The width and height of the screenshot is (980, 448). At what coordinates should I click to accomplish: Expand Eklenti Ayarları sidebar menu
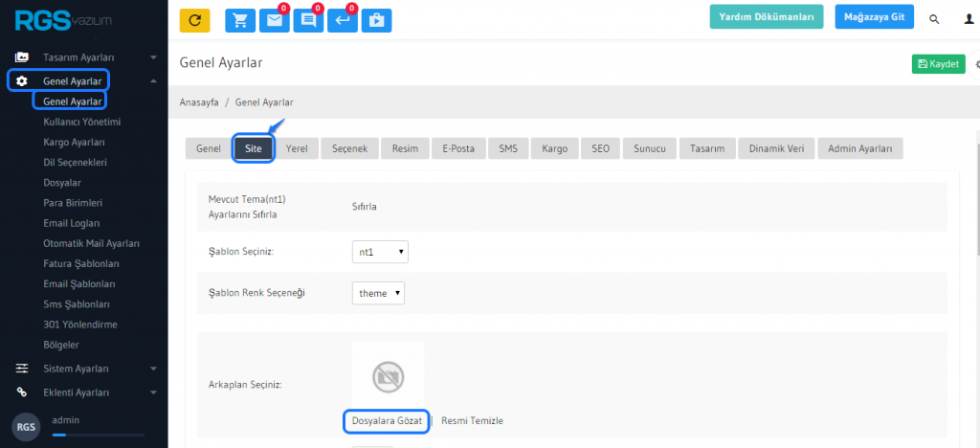pos(84,392)
